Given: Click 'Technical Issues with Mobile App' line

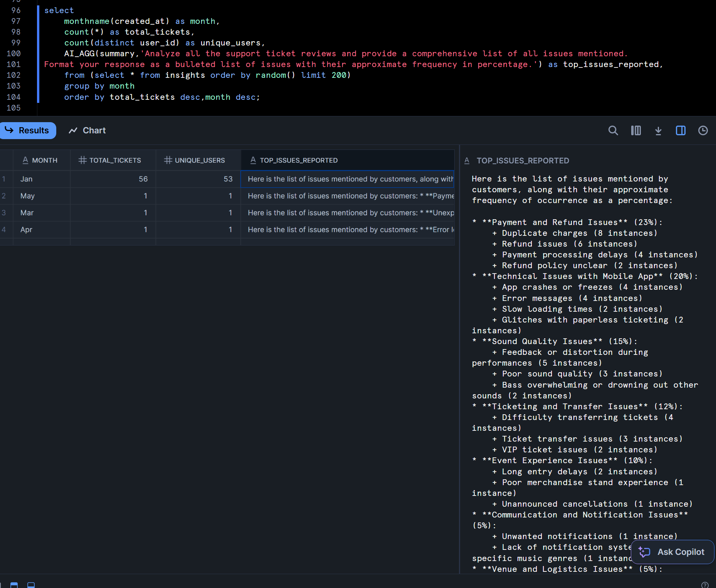Looking at the screenshot, I should [573, 276].
